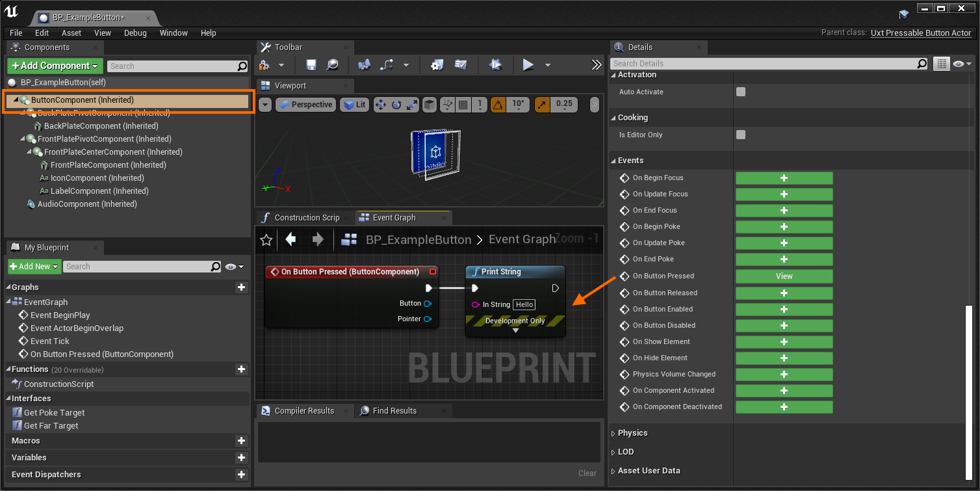Open Class Defaults from the toolbar

click(x=461, y=65)
